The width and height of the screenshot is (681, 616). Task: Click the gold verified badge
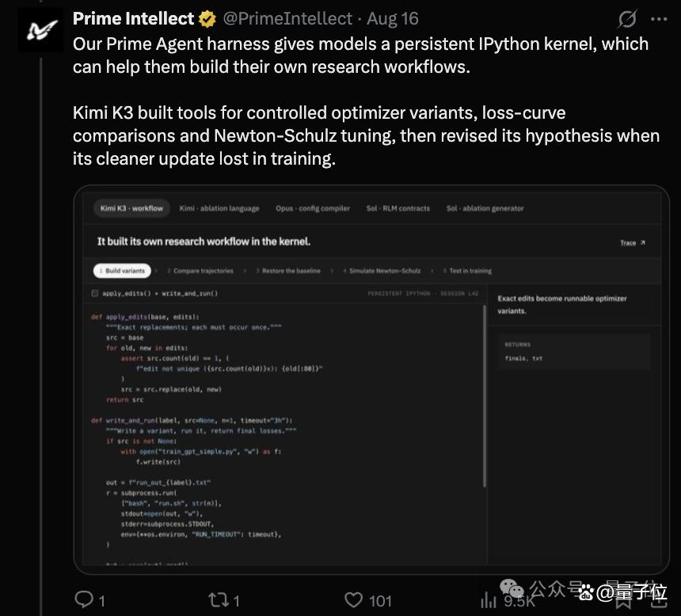[x=207, y=19]
